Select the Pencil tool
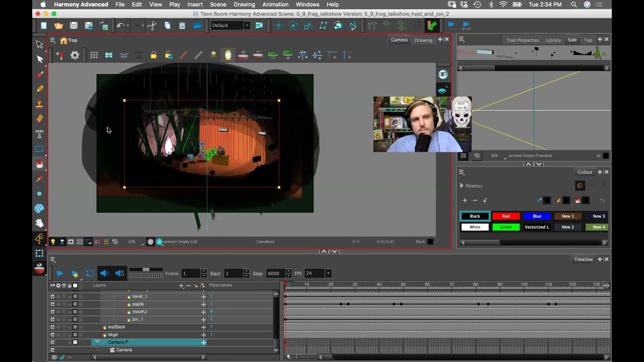This screenshot has height=362, width=644. [40, 89]
